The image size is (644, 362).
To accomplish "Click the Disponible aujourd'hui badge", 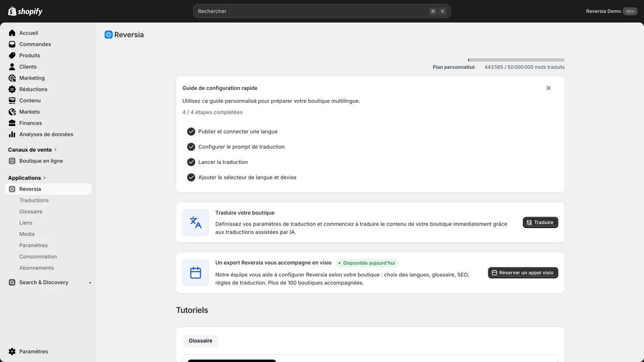I will pos(367,263).
